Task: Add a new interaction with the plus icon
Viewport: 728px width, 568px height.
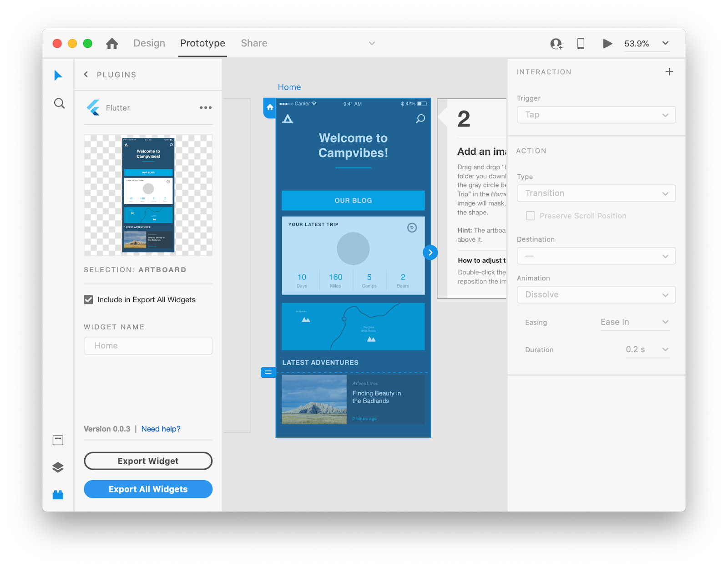Action: [x=669, y=71]
